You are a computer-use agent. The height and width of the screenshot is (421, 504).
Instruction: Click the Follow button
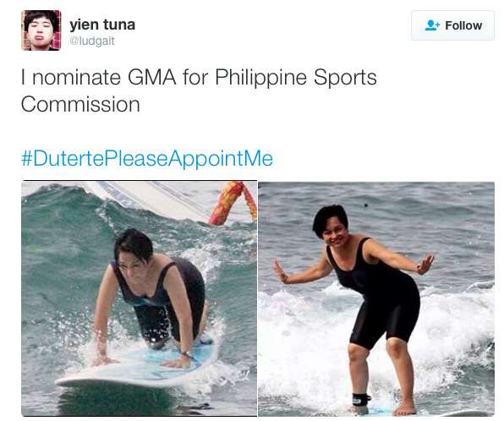[452, 25]
